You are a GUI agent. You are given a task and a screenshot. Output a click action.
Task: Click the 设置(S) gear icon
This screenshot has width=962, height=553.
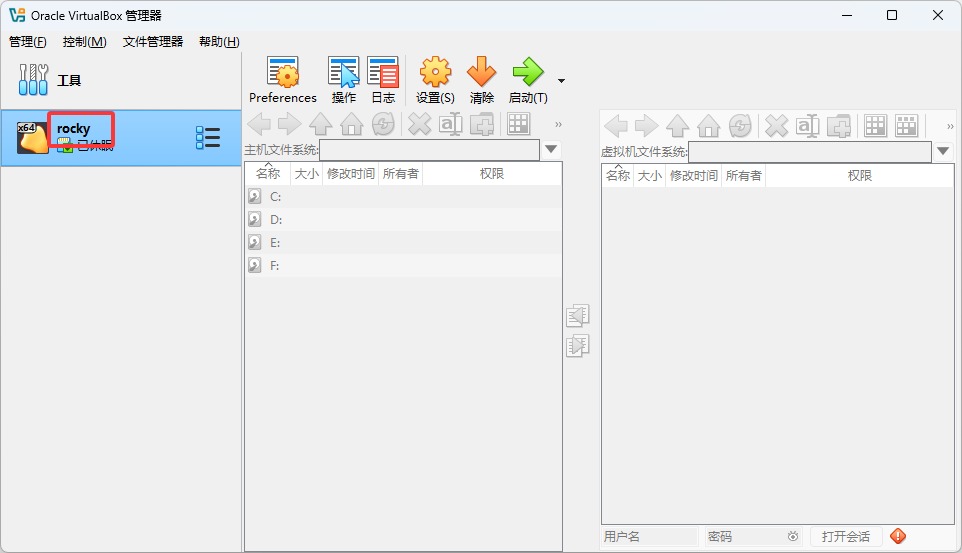click(435, 79)
